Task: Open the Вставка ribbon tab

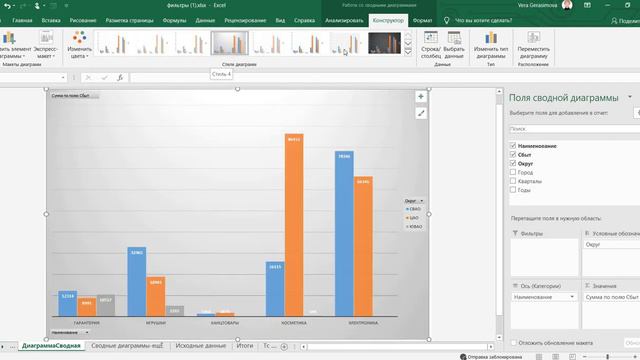Action: click(x=51, y=20)
